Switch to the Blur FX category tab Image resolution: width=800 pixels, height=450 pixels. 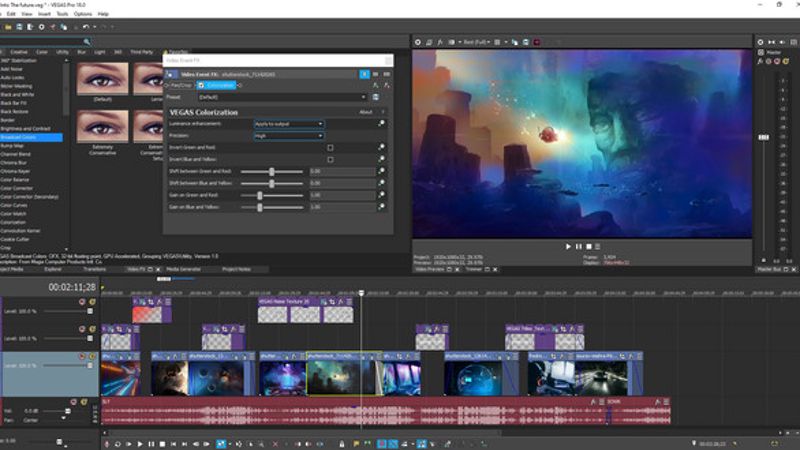click(x=81, y=52)
